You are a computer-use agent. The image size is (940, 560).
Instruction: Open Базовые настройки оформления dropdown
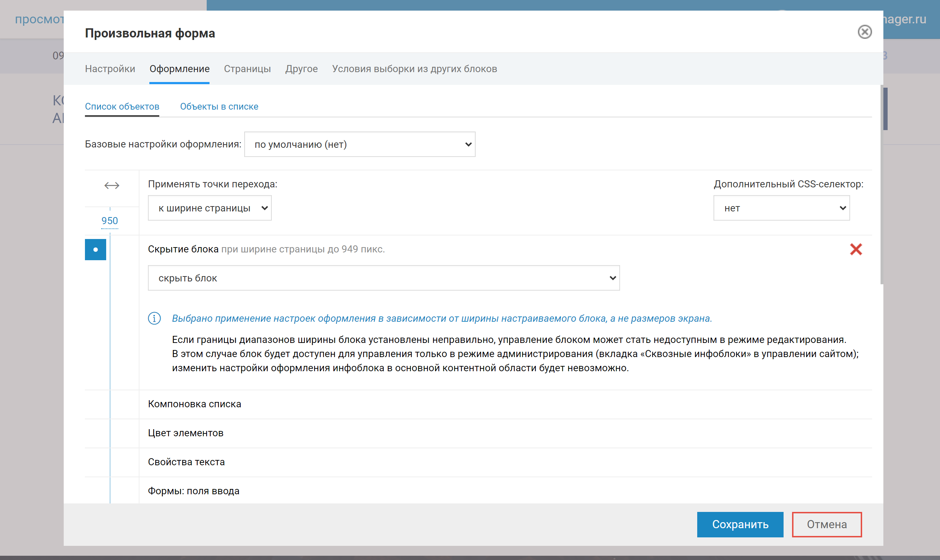pos(359,144)
